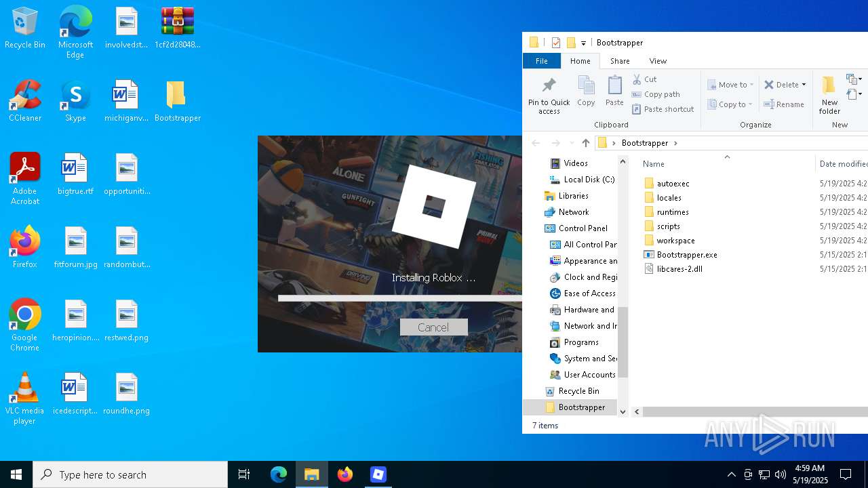Screen dimensions: 868x488
Task: Select the fitforum.jpg image file
Action: pos(75,247)
